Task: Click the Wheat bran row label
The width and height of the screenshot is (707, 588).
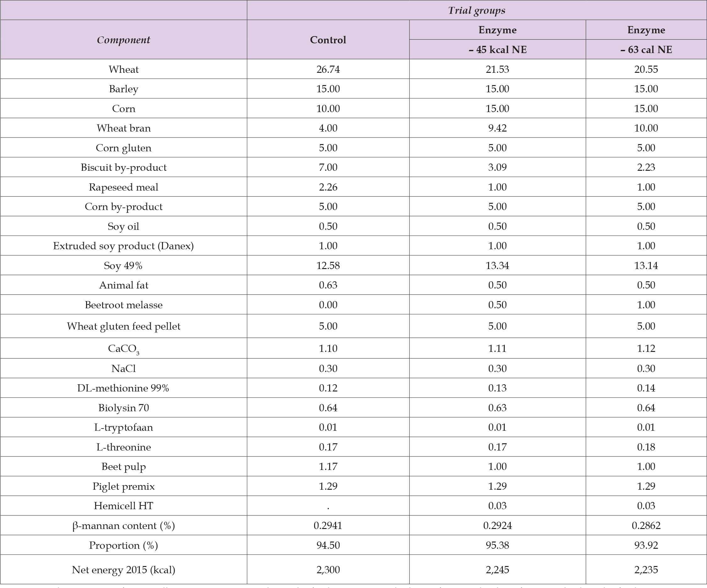Action: 123,128
